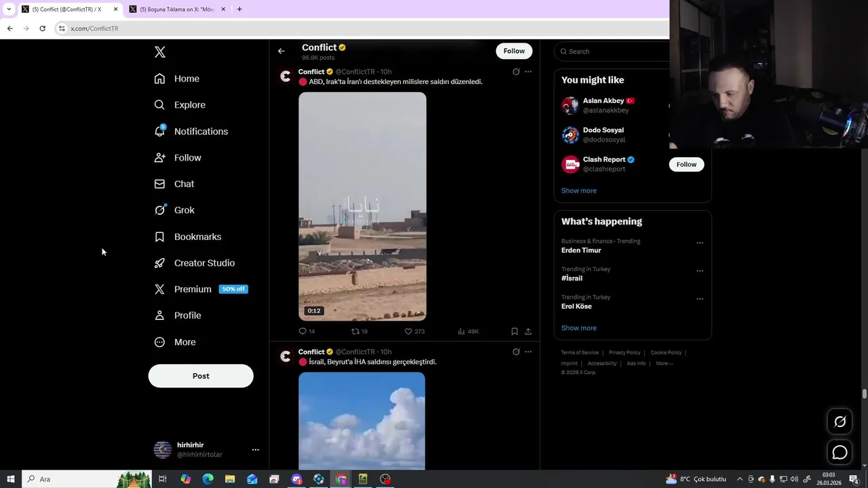Image resolution: width=868 pixels, height=488 pixels.
Task: View analytics showing 49K views
Action: (469, 331)
